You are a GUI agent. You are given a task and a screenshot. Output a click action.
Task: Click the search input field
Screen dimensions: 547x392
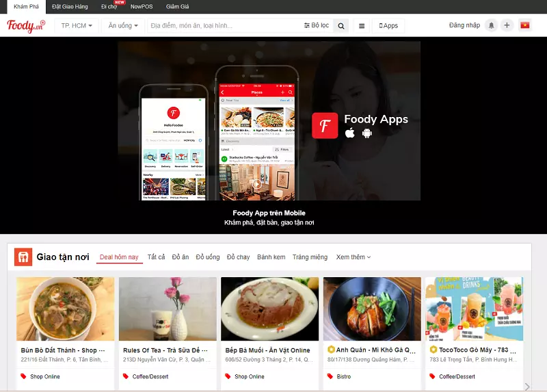pos(225,26)
